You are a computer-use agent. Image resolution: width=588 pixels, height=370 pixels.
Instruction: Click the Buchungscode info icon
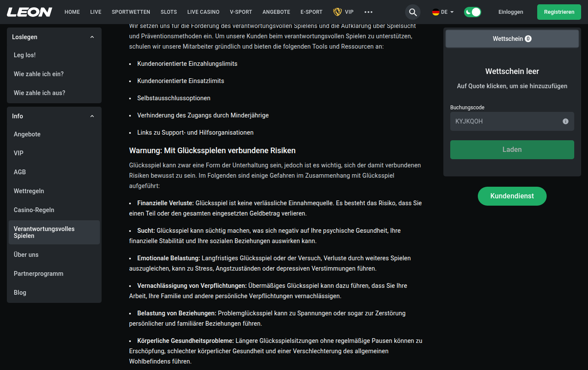pos(566,121)
